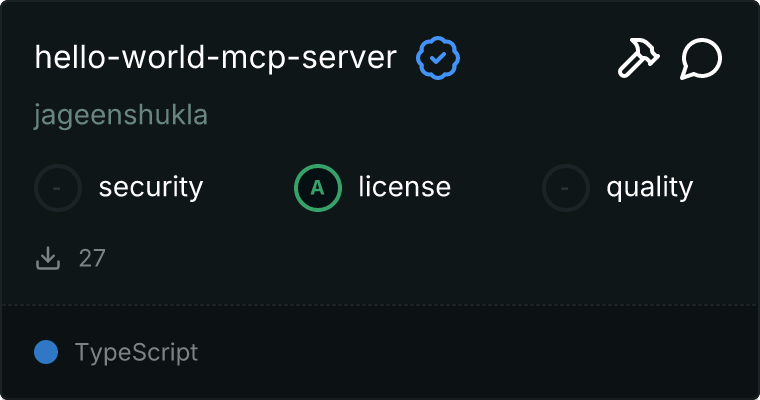Click blank space right of jageenshukla
The image size is (760, 400).
click(x=450, y=115)
